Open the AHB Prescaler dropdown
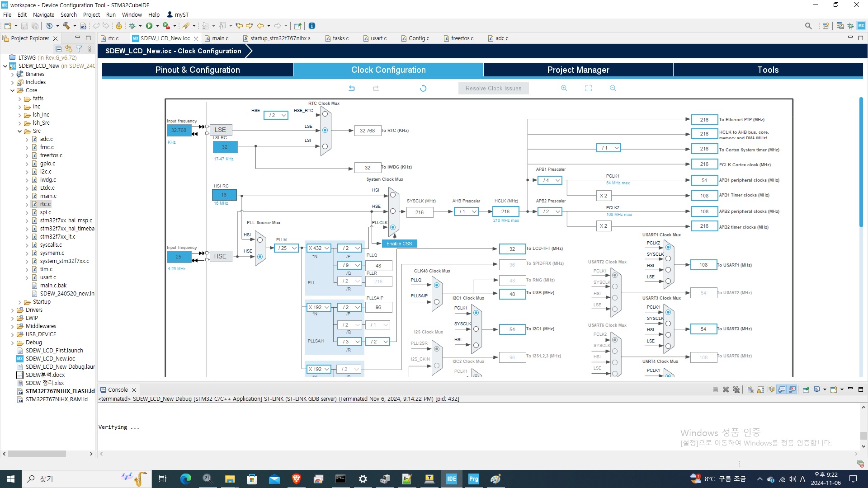This screenshot has width=868, height=488. click(466, 211)
